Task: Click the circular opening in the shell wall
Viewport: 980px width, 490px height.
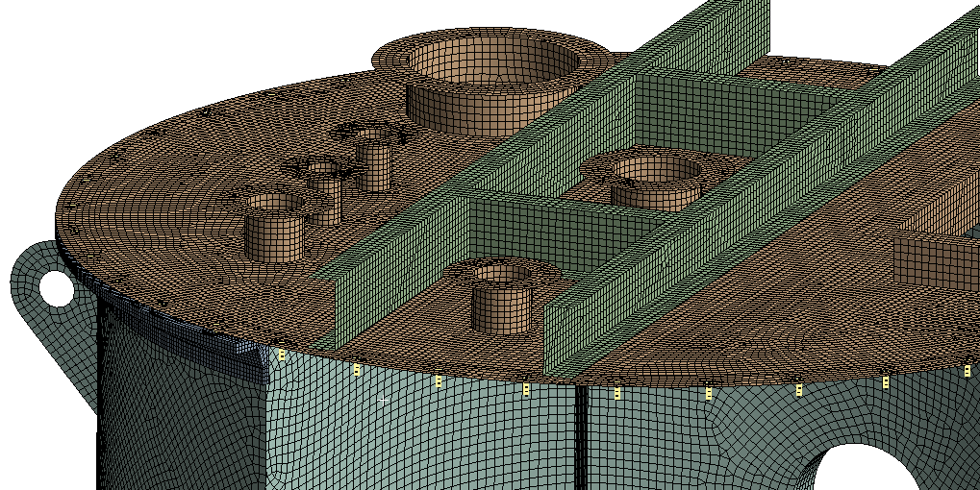Action: 866,469
